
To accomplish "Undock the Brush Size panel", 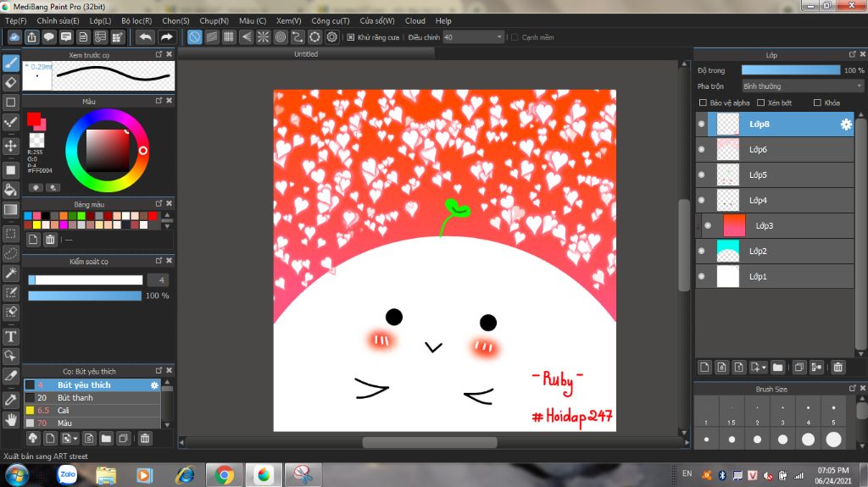I will (x=852, y=389).
